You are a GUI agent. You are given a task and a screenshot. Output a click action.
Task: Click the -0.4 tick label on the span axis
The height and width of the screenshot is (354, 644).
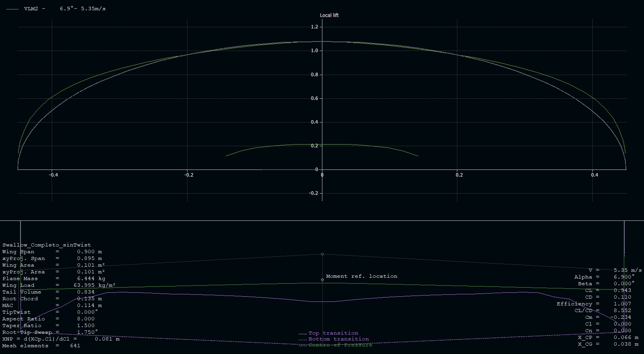point(53,175)
